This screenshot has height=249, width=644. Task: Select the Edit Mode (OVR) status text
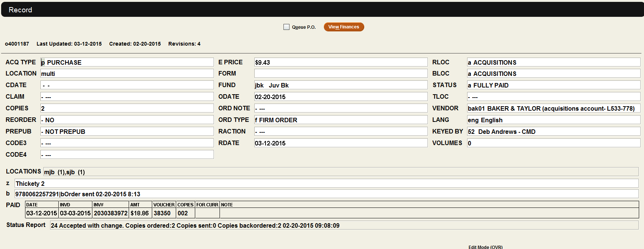coord(485,247)
